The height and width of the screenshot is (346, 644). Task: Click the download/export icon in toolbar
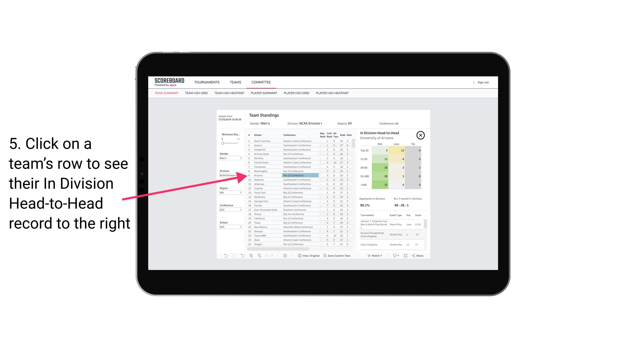pos(394,256)
